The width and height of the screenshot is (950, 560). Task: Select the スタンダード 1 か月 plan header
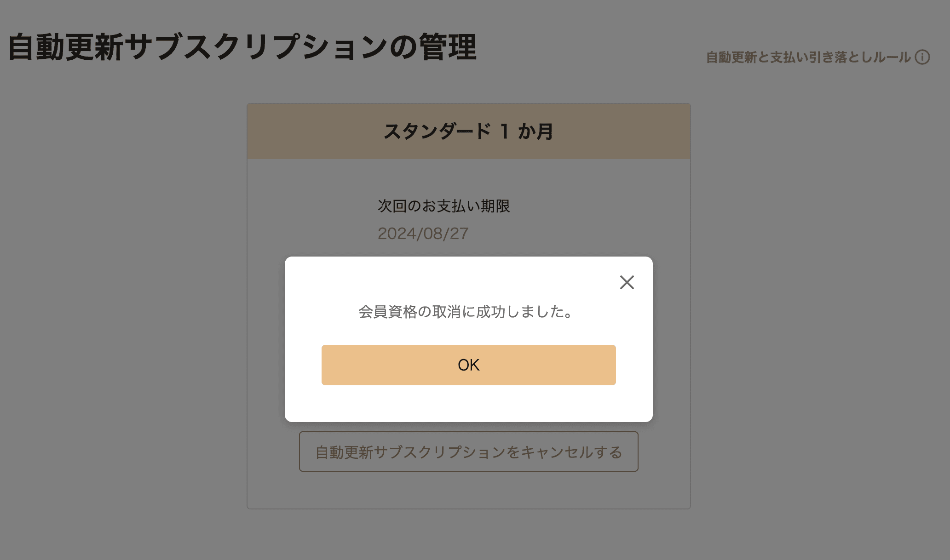[x=468, y=131]
